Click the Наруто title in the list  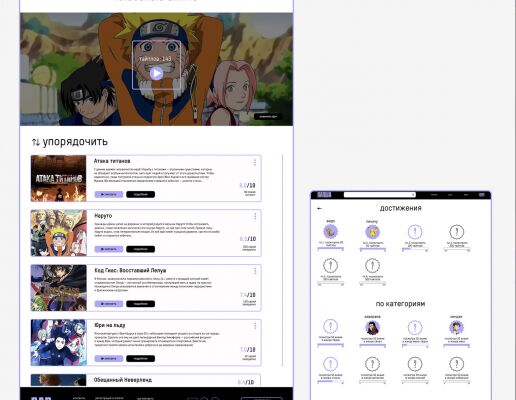[x=103, y=216]
